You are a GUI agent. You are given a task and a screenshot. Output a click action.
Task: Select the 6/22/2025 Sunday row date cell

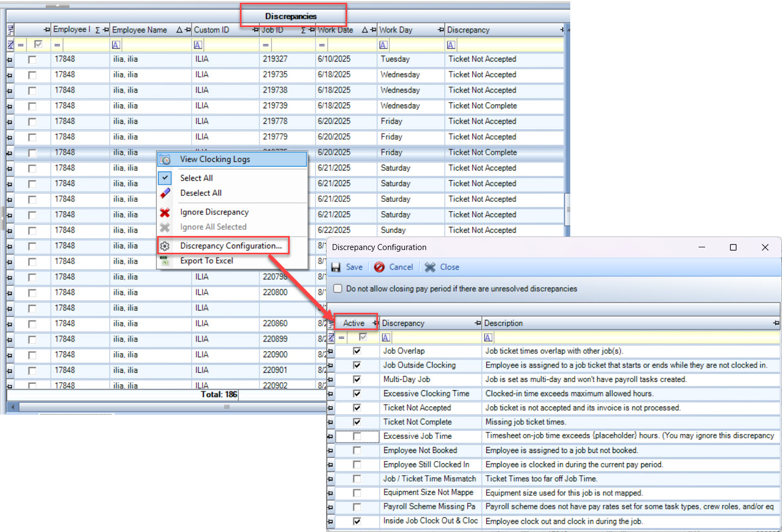tap(346, 231)
